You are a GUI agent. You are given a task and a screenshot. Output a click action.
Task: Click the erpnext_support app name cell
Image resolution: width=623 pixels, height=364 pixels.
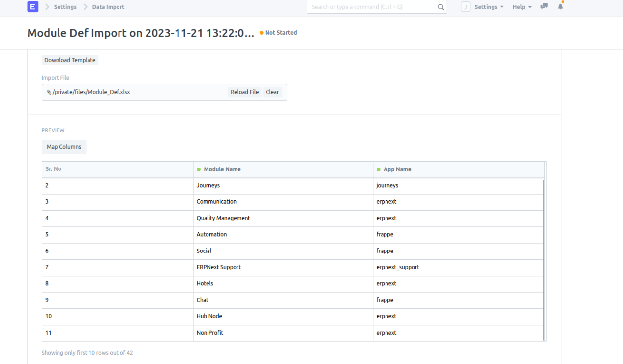(458, 267)
